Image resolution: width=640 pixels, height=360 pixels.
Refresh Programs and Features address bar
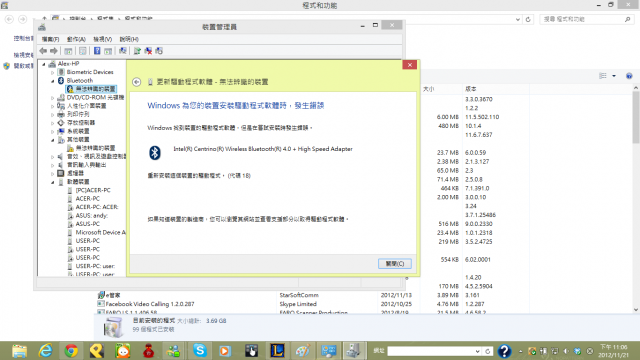click(x=528, y=19)
